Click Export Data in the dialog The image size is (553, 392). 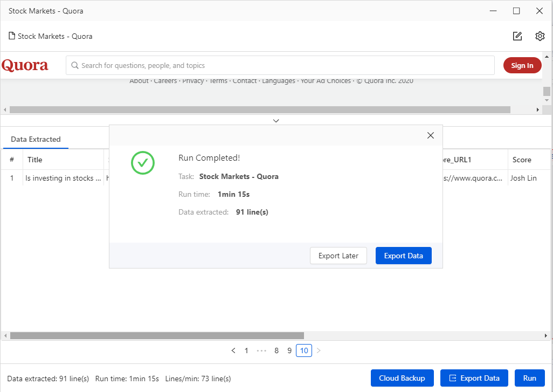tap(403, 256)
